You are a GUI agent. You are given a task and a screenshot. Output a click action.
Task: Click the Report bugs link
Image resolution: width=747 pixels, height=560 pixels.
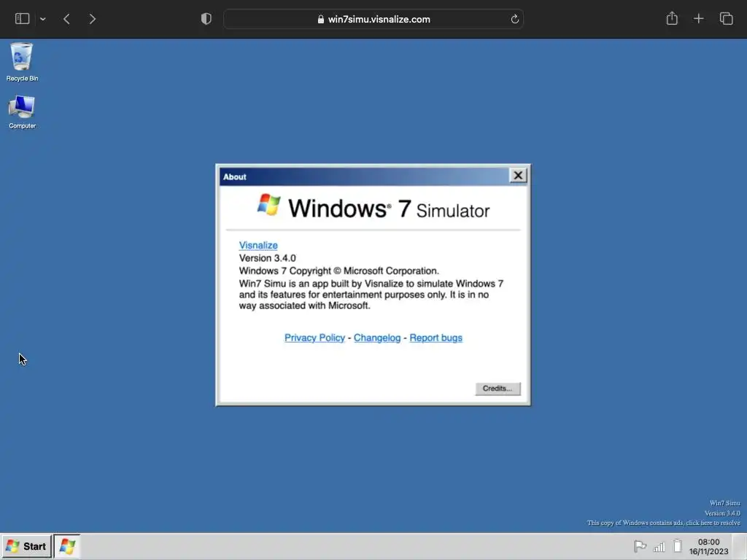pos(436,338)
